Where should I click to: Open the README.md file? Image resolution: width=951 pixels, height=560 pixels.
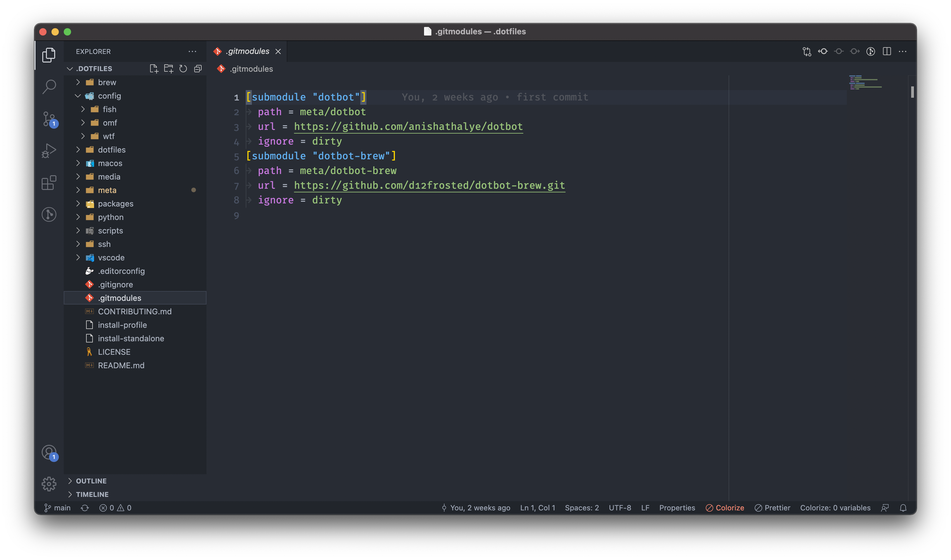[x=121, y=365]
